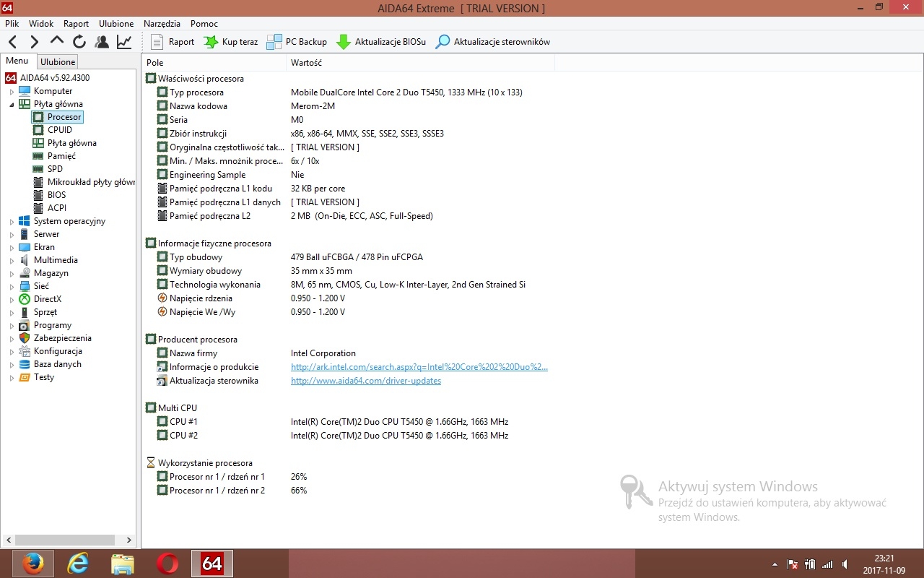Collapse the Płyta główna tree node
Screen dimensions: 924x578
(x=12, y=105)
